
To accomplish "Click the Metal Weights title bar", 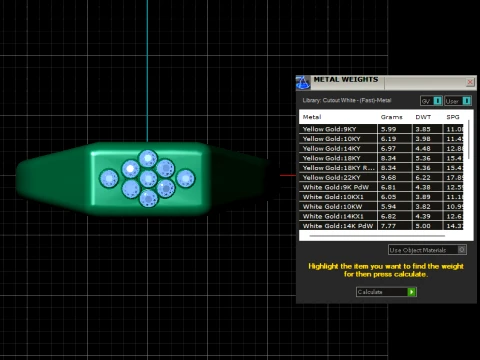I will point(386,83).
